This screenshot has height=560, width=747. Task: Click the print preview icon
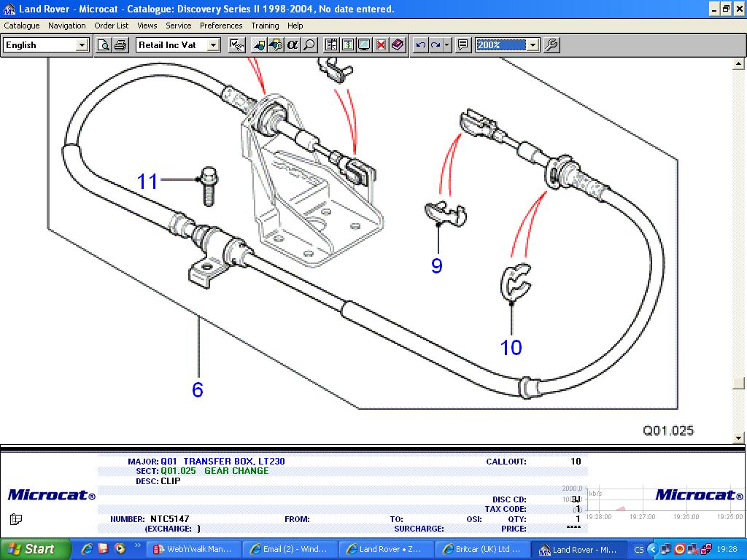pos(104,45)
